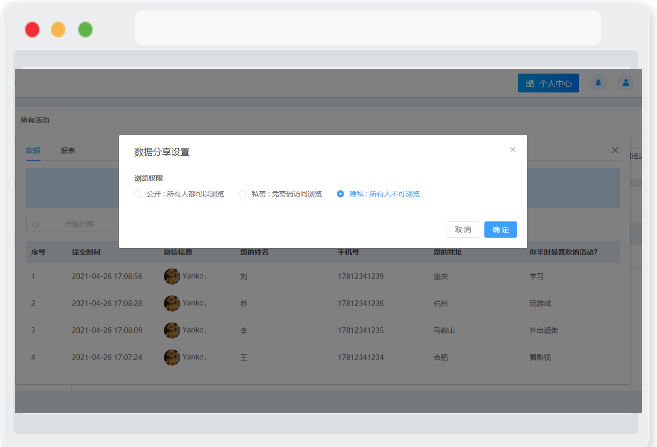Select the 私密 password-access radio option
The image size is (657, 447).
(281, 194)
